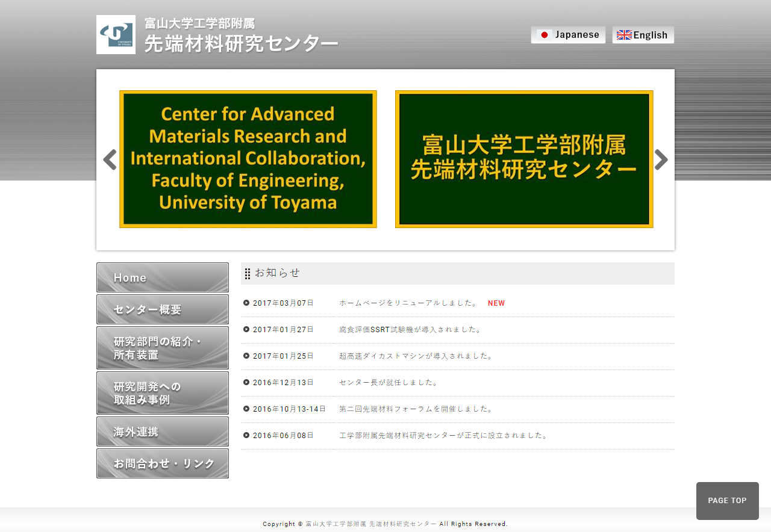This screenshot has height=532, width=771.
Task: Click the red NEW label
Action: [496, 303]
